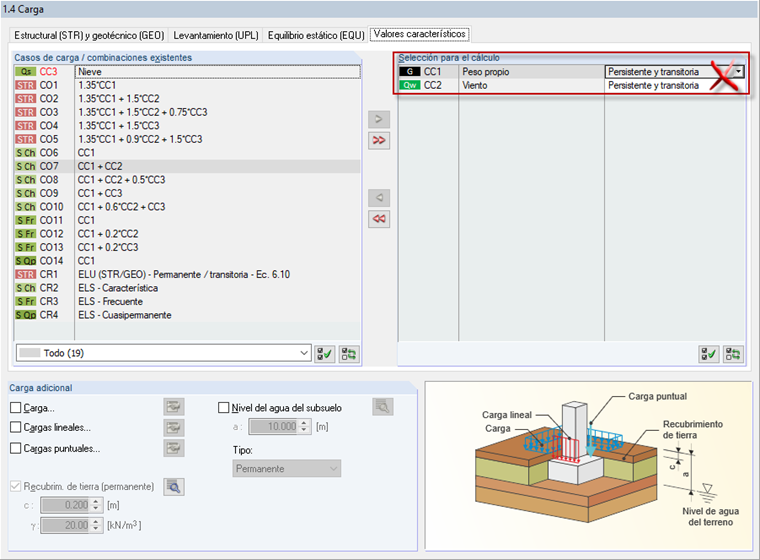
Task: Toggle Recubrim. de tierra (permanente) checkbox
Action: coord(16,486)
